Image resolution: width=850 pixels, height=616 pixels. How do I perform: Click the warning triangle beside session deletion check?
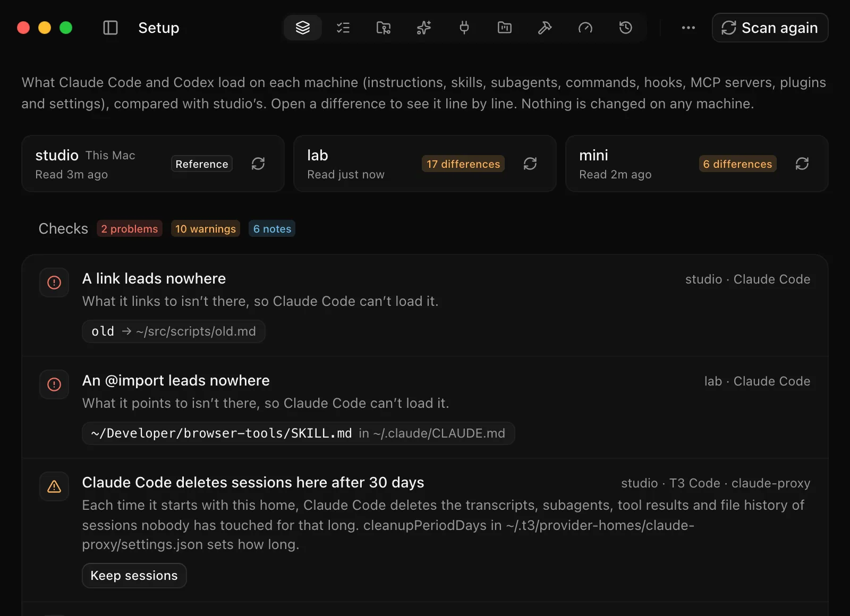[54, 486]
